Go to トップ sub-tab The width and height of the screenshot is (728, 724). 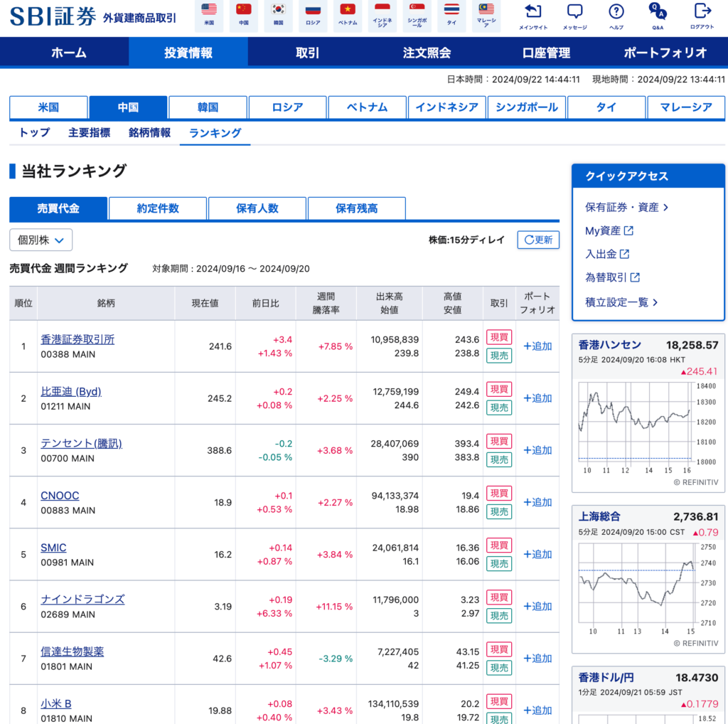(34, 133)
